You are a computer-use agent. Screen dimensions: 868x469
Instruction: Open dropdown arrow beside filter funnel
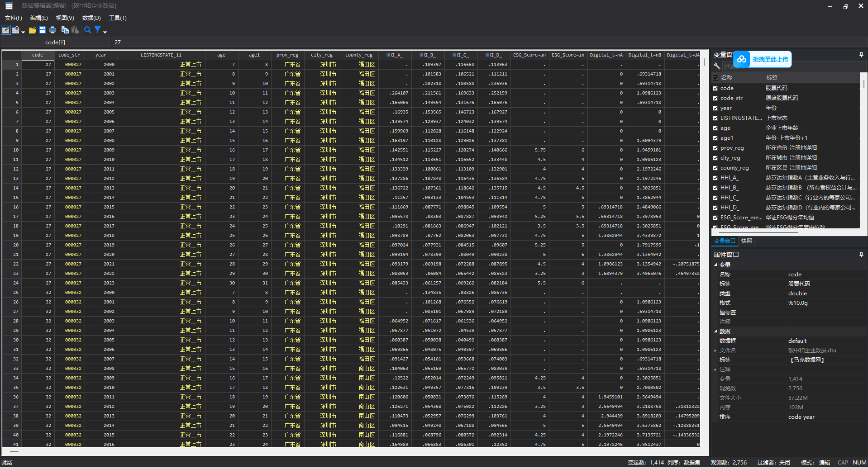105,32
